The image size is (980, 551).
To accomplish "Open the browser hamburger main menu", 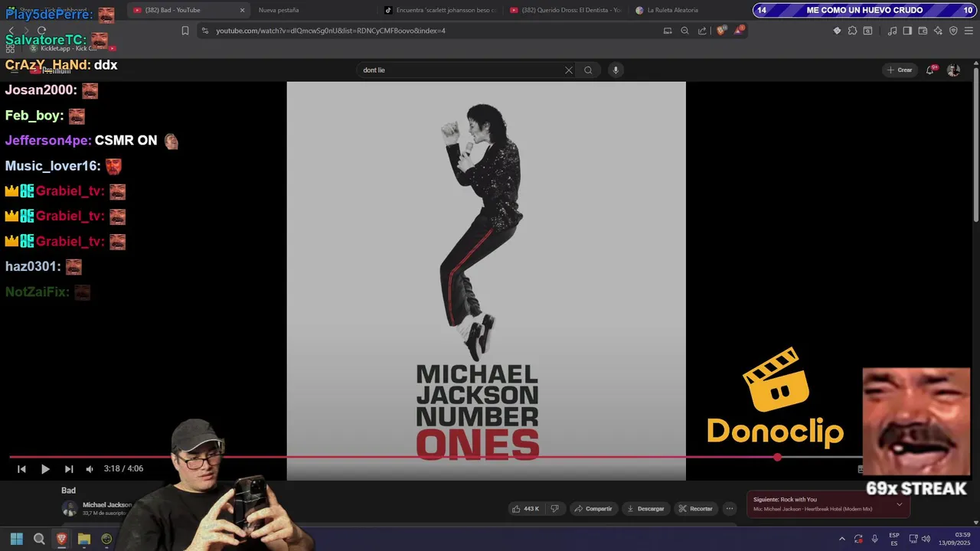I will pyautogui.click(x=969, y=31).
